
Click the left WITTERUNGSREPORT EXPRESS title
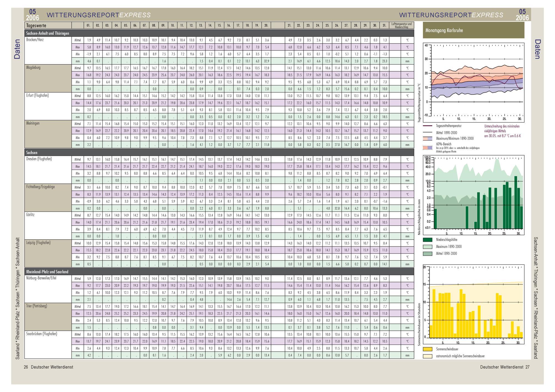click(99, 15)
